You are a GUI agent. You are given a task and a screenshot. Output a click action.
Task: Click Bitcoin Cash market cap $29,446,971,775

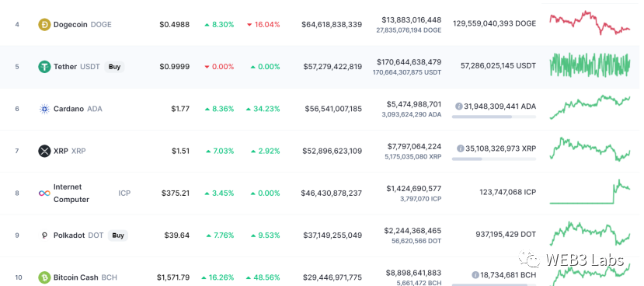coord(332,277)
